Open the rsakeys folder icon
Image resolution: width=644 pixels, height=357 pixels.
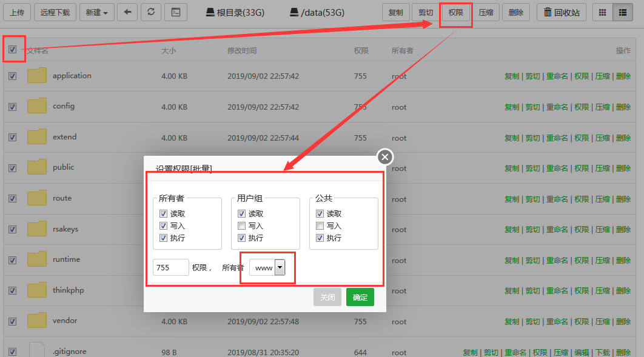(x=37, y=229)
